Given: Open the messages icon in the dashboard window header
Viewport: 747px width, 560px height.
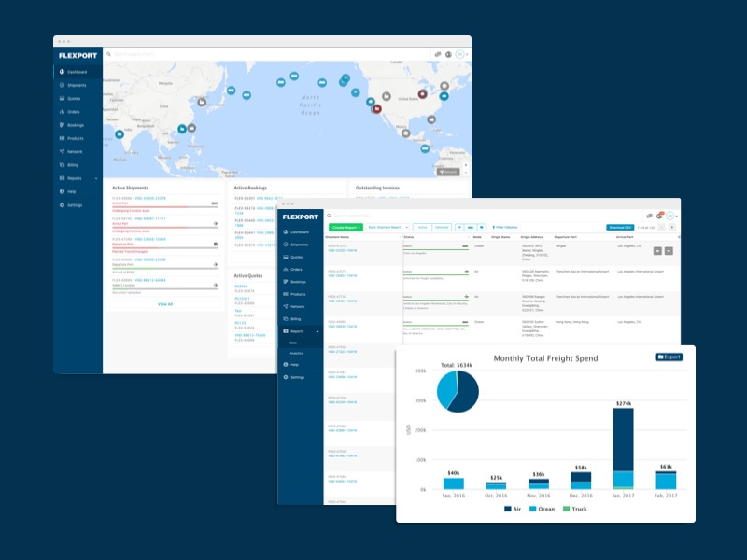Looking at the screenshot, I should click(x=438, y=54).
